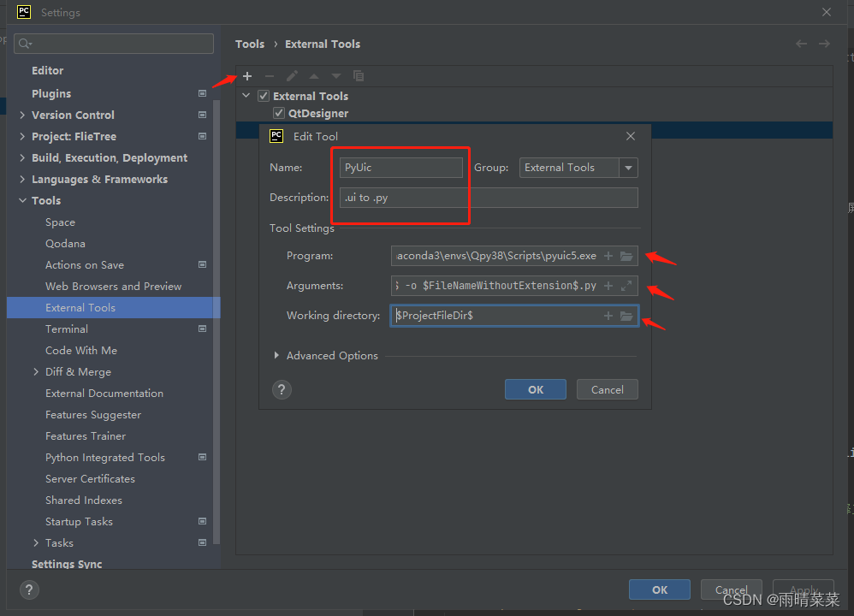
Task: Open Python Integrated Tools settings
Action: coord(105,457)
